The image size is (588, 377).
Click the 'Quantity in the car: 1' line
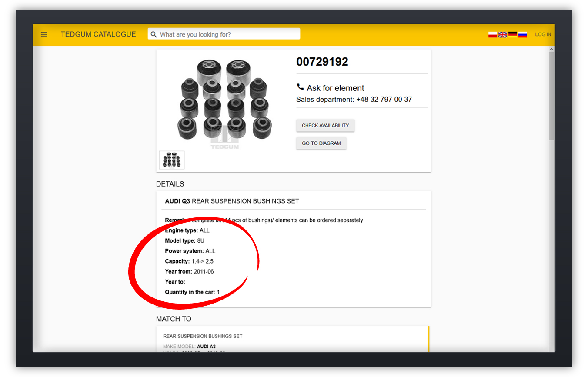coord(192,292)
